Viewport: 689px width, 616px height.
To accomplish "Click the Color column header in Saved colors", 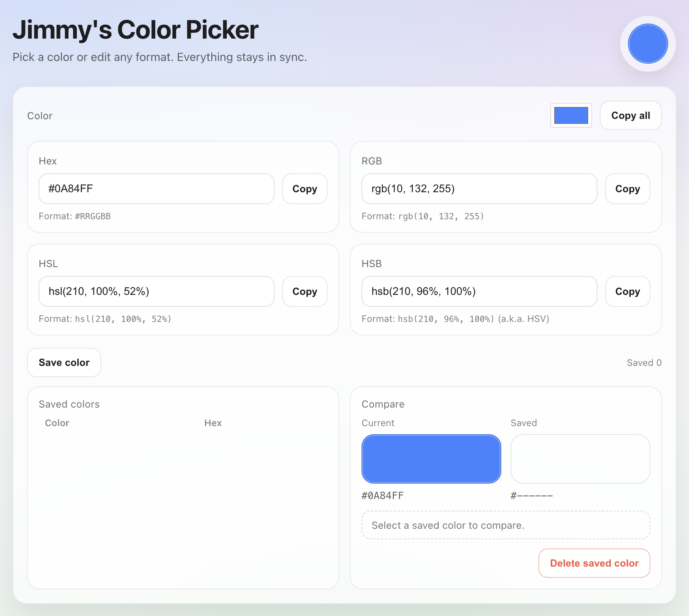I will [57, 423].
